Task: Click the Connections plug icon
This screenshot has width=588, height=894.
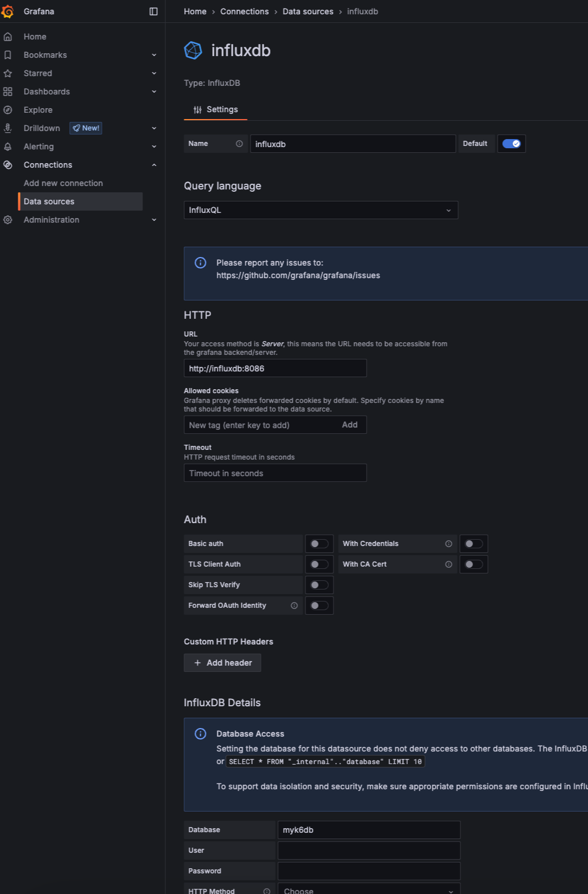Action: (7, 165)
